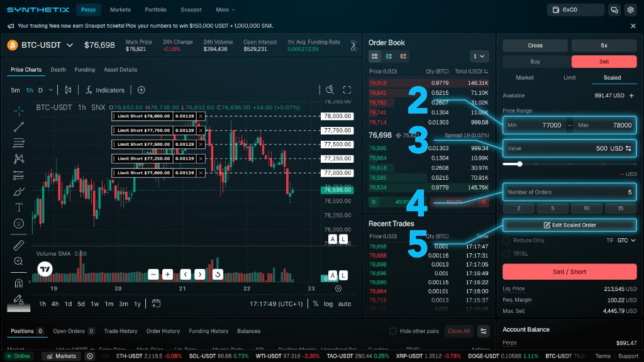Viewport: 644px width, 362px height.
Task: Enable the TP/SL checkbox
Action: coord(506,254)
